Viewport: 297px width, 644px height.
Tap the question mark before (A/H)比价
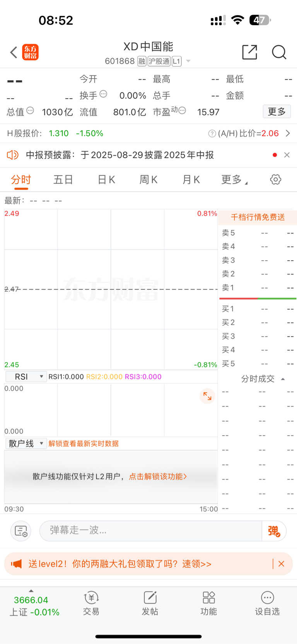coord(212,133)
